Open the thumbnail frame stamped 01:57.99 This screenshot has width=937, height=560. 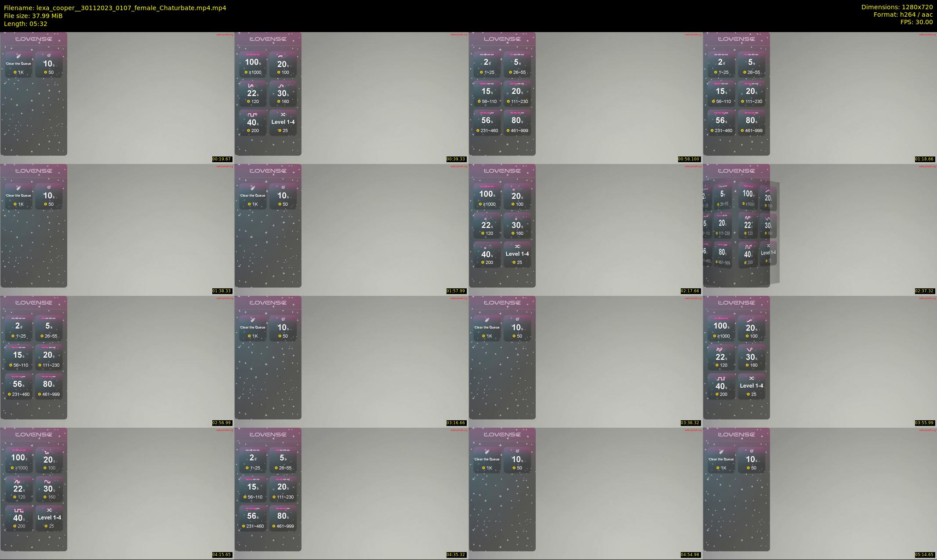click(x=351, y=229)
